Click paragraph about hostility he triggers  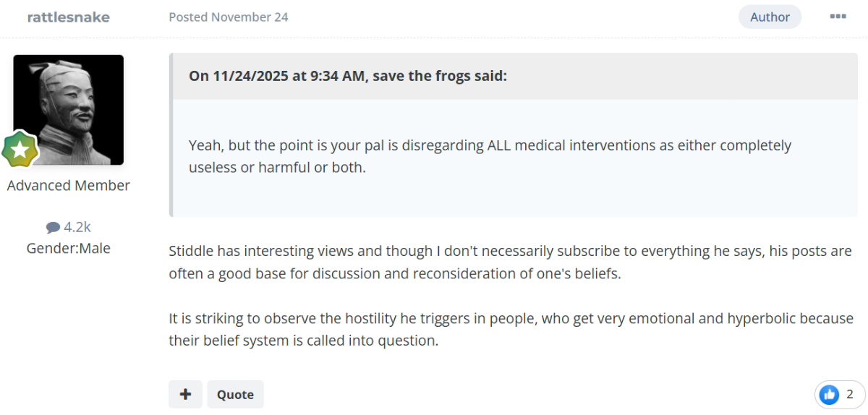coord(510,329)
